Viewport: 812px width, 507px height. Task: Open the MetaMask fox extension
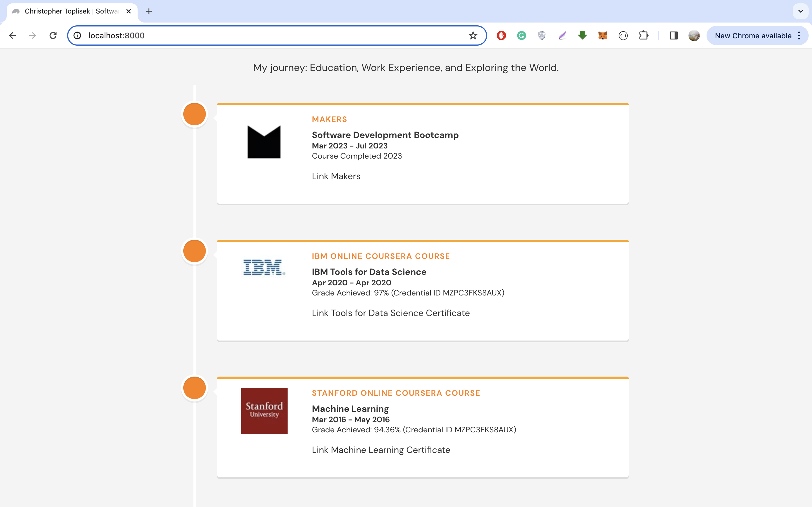click(x=602, y=35)
